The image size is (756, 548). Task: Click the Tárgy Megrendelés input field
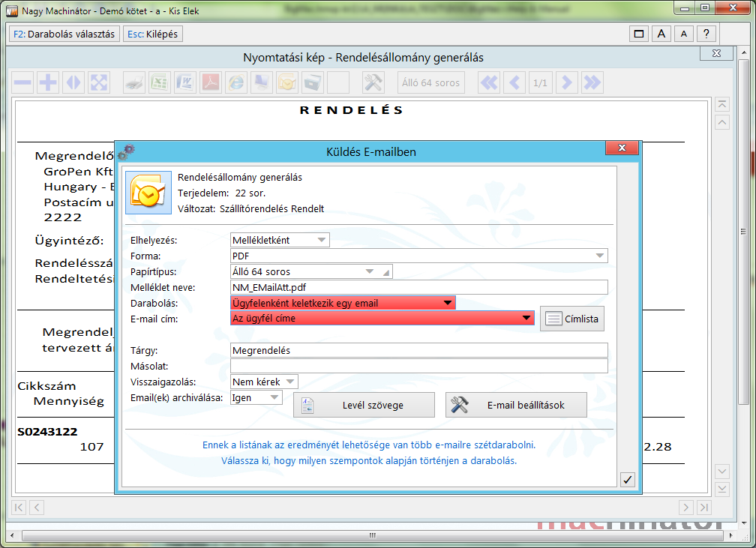coord(419,350)
